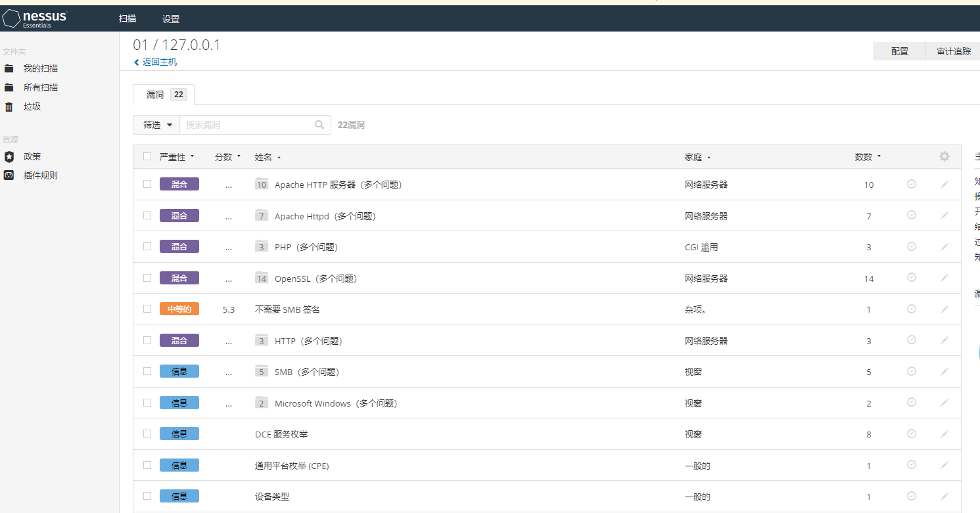Click the 5.3 score value
This screenshot has width=980, height=513.
click(x=229, y=309)
